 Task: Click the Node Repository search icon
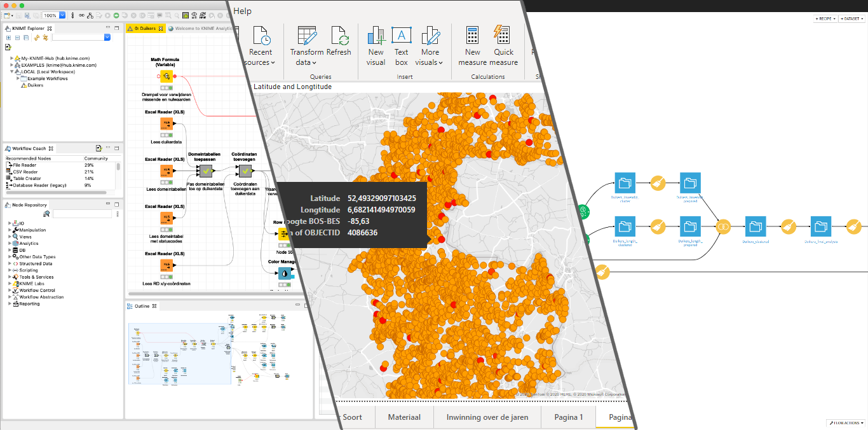tap(46, 214)
